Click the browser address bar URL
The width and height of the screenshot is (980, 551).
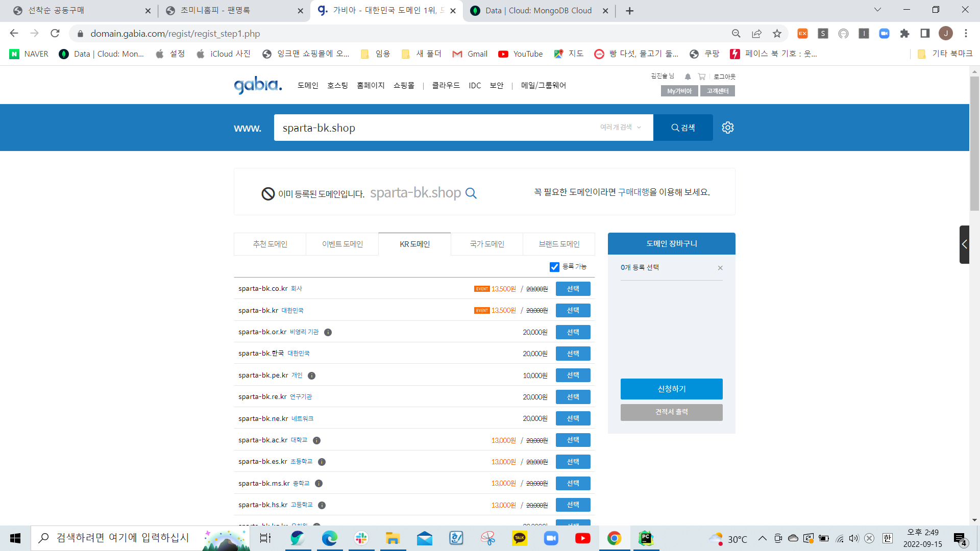tap(175, 34)
